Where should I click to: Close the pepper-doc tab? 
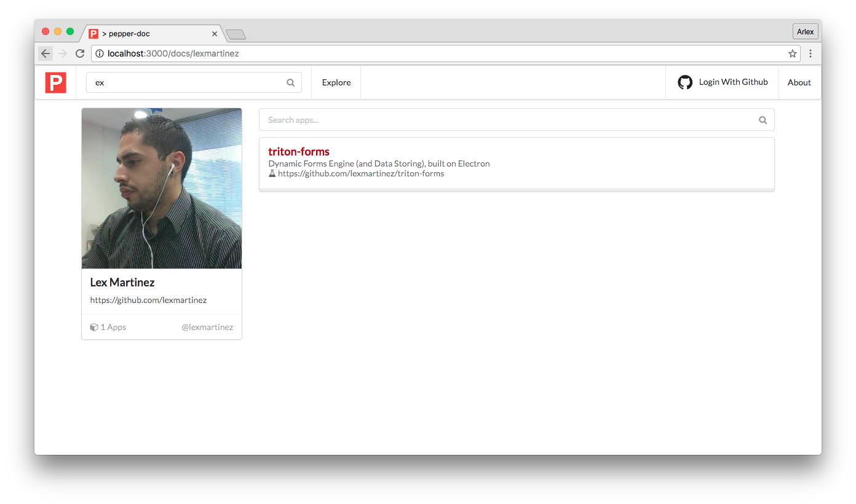click(215, 34)
